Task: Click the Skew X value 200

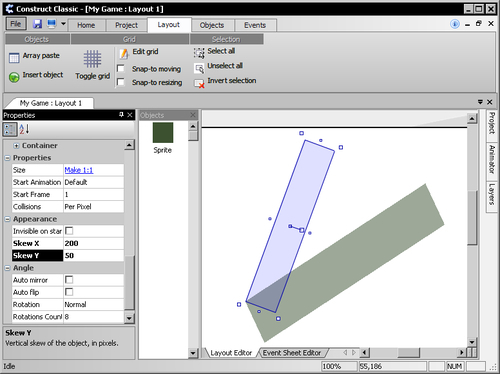Action: (x=93, y=243)
